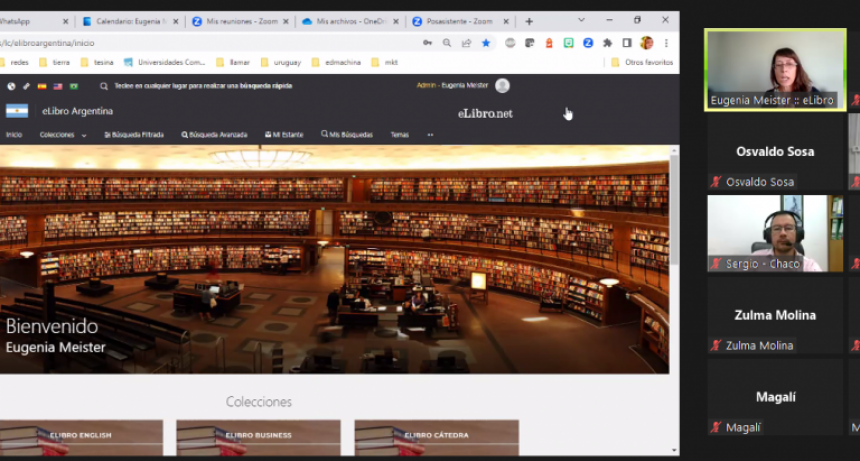Viewport: 860px width, 461px height.
Task: Open the Universidades Com... bookmark
Action: pyautogui.click(x=165, y=62)
